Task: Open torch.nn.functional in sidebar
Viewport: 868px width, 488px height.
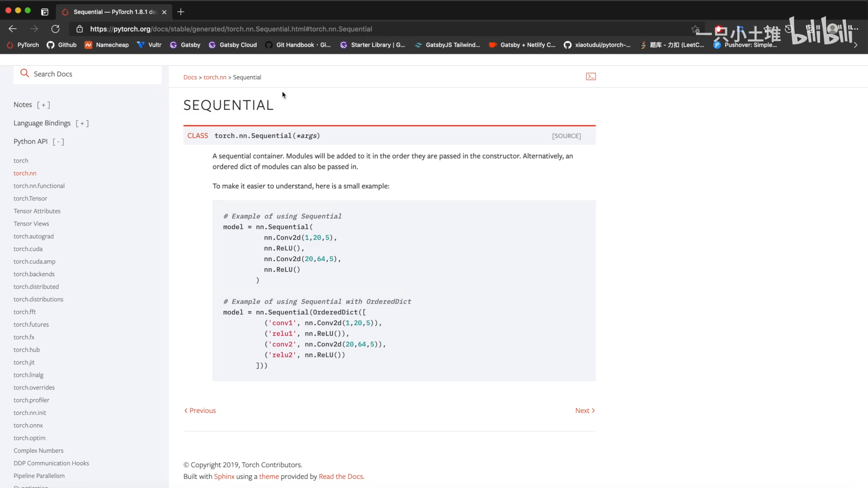Action: point(39,186)
